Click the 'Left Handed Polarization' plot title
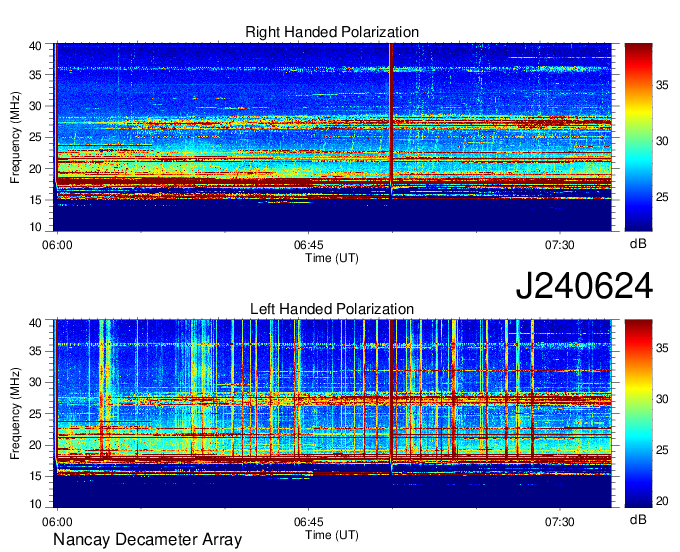 (332, 309)
